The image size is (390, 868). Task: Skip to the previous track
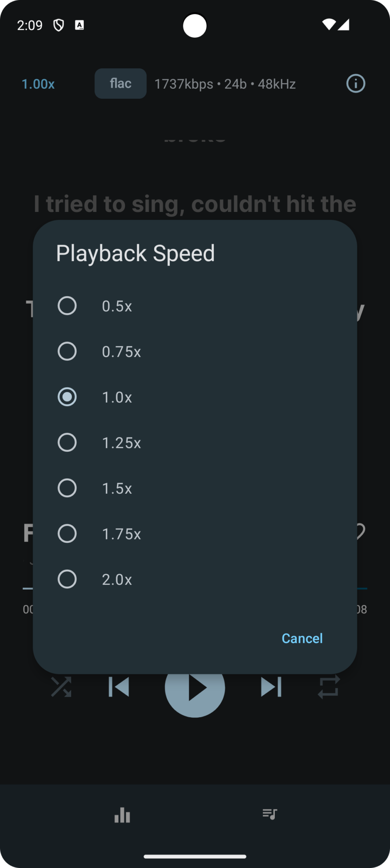click(x=119, y=687)
